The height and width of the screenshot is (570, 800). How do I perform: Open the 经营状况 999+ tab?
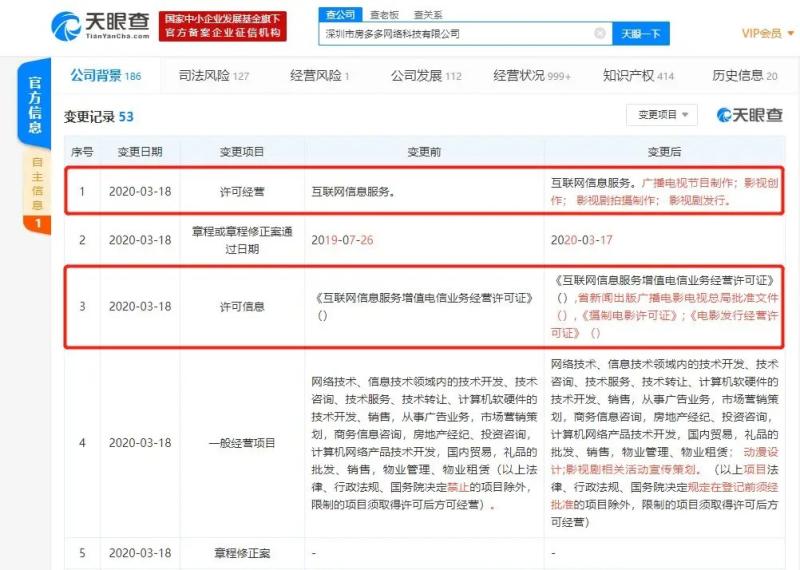tap(532, 76)
